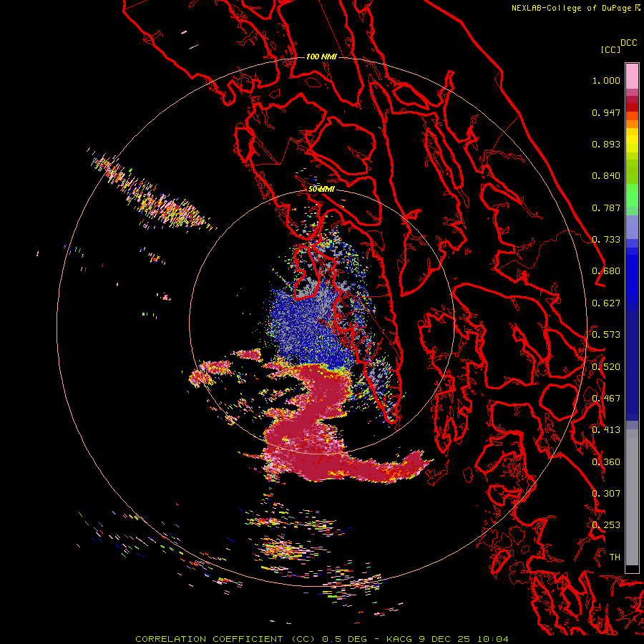Screen dimensions: 644x644
Task: Click the KACG radar site identifier
Action: coord(399,639)
